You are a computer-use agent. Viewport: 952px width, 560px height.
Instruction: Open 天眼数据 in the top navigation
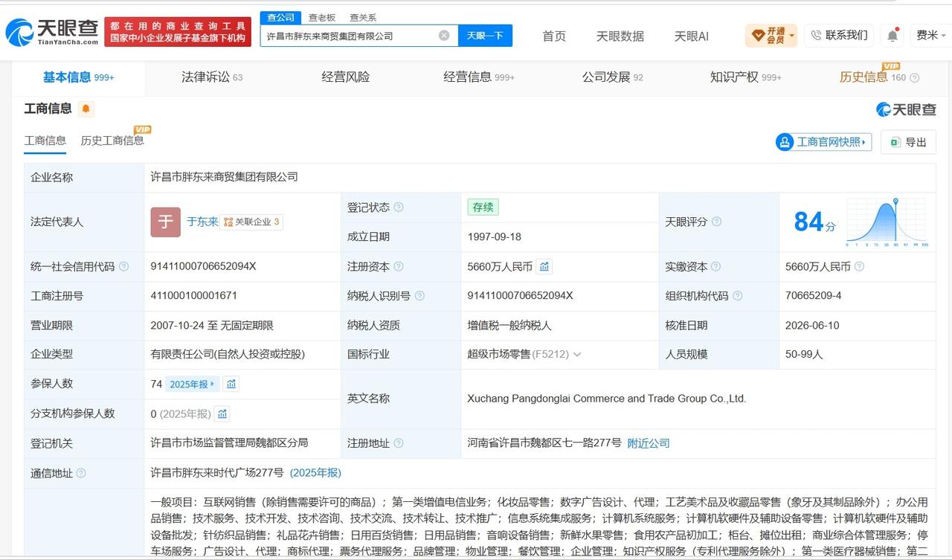pyautogui.click(x=620, y=36)
